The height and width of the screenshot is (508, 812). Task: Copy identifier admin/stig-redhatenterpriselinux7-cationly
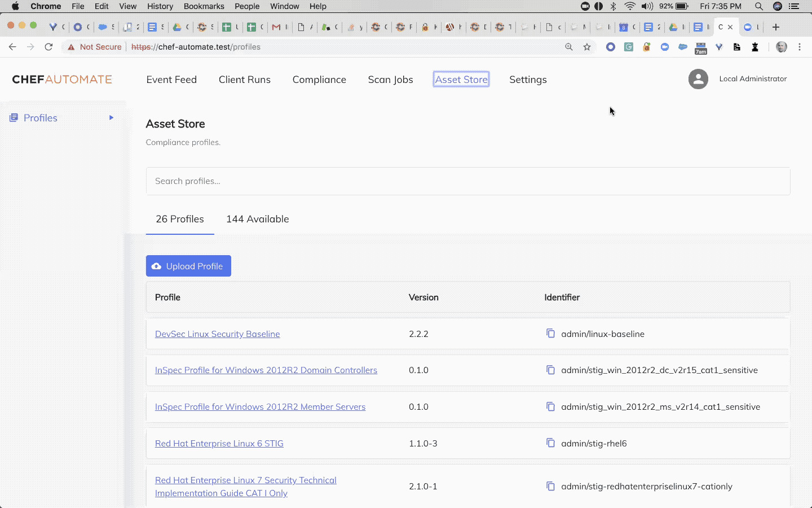550,485
